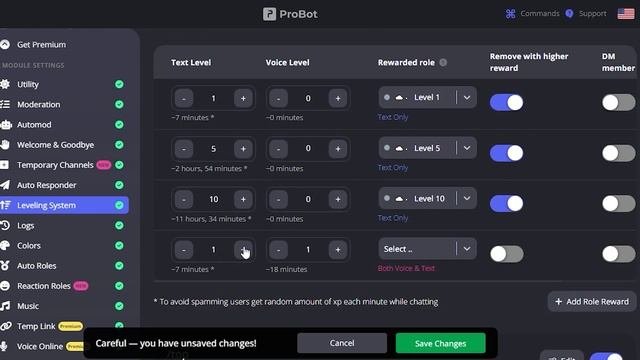This screenshot has height=360, width=640.
Task: Increase Text Level in the Level 5 row
Action: click(x=243, y=149)
